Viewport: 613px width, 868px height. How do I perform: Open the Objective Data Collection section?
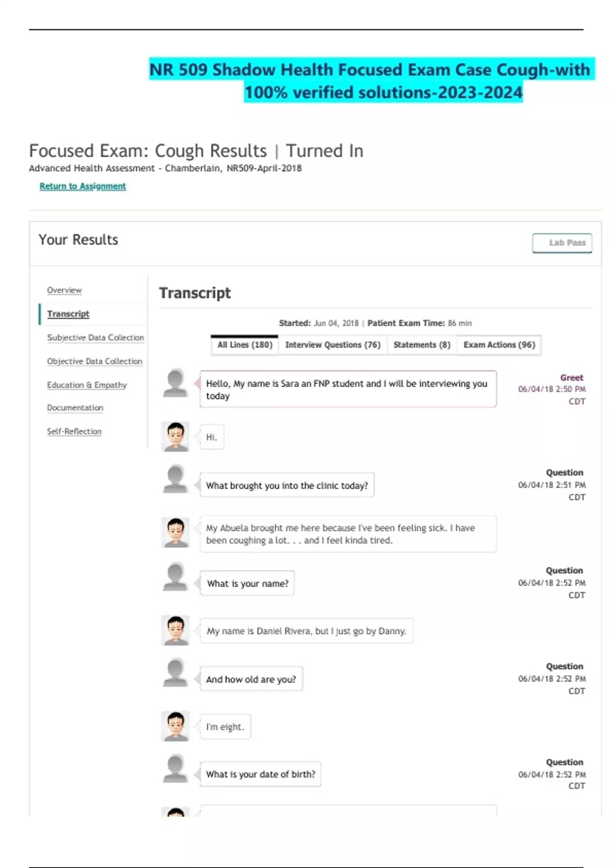coord(95,361)
